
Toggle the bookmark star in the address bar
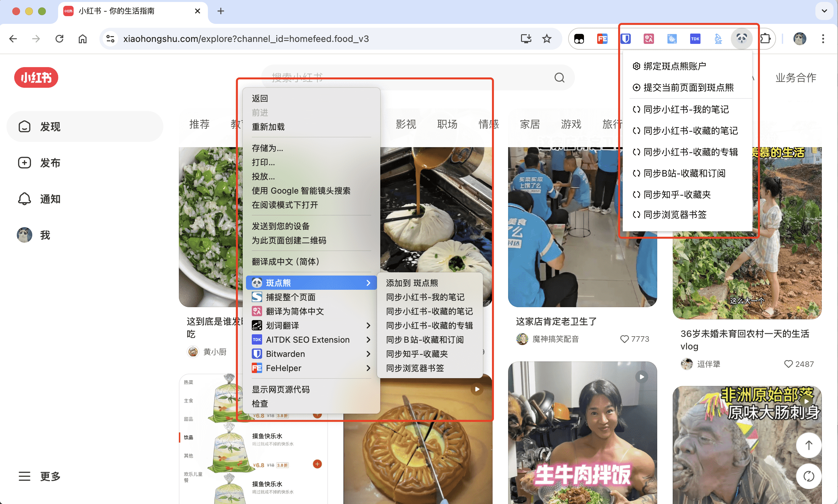click(547, 39)
